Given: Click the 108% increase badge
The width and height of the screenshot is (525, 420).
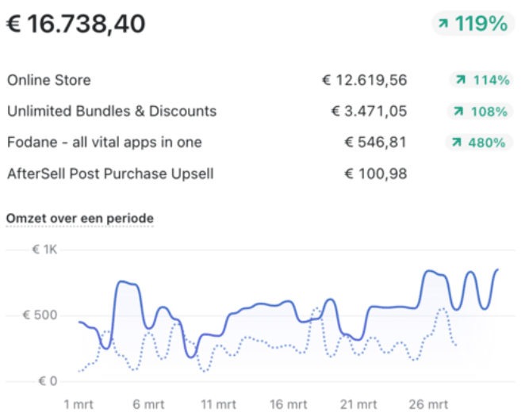Looking at the screenshot, I should pyautogui.click(x=479, y=111).
